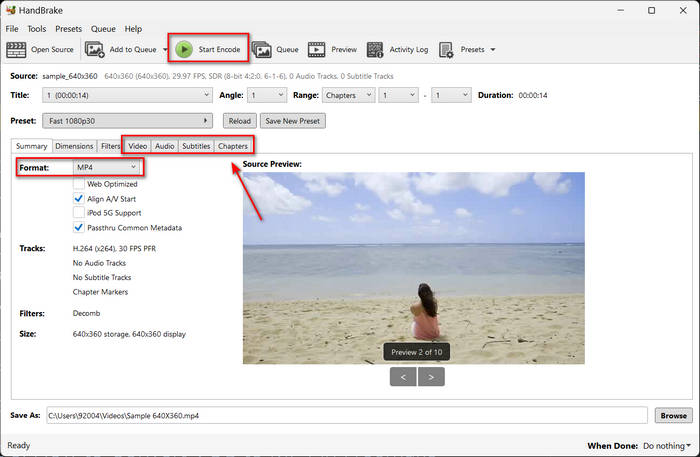This screenshot has width=700, height=457.
Task: Click the Preview 2 of 10 overlay label
Action: point(417,352)
